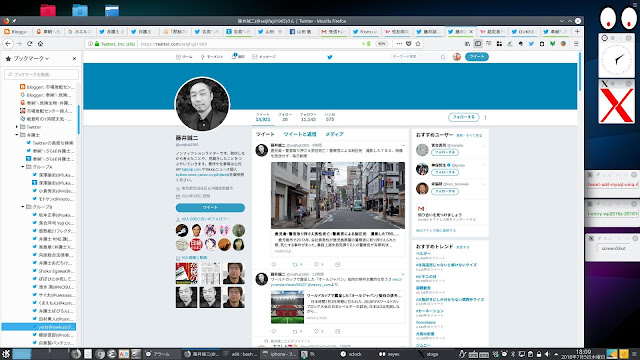
Task: Switch to the Media tab
Action: (334, 134)
